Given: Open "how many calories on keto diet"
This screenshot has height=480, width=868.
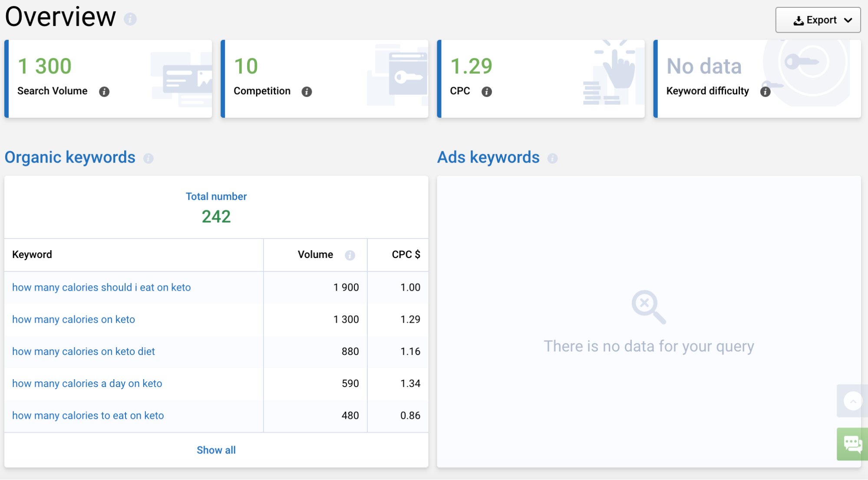Looking at the screenshot, I should [x=83, y=351].
